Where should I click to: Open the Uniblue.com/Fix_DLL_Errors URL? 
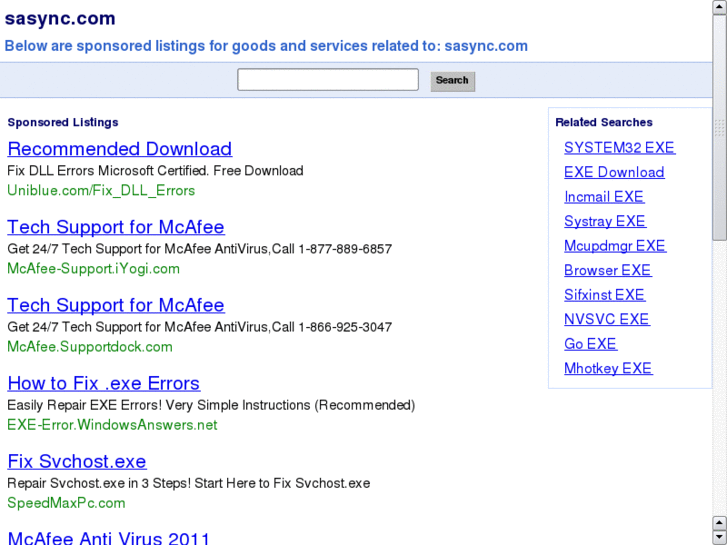point(101,190)
